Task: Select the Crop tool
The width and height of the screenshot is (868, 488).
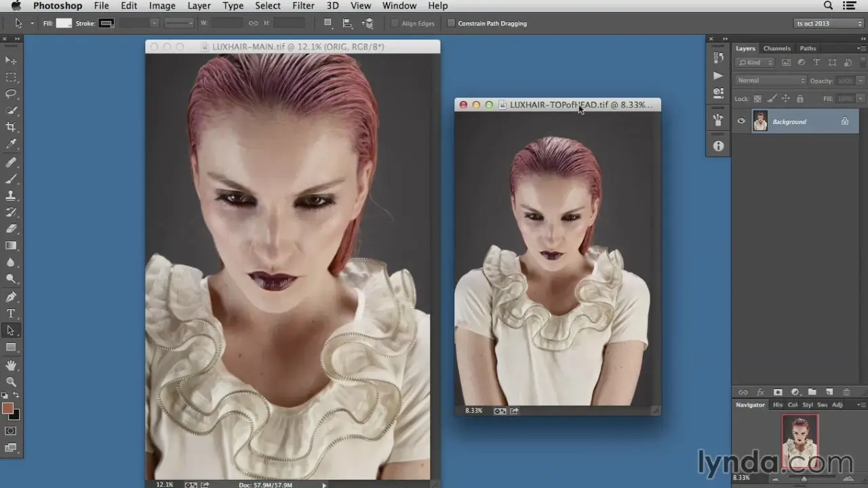Action: [11, 127]
